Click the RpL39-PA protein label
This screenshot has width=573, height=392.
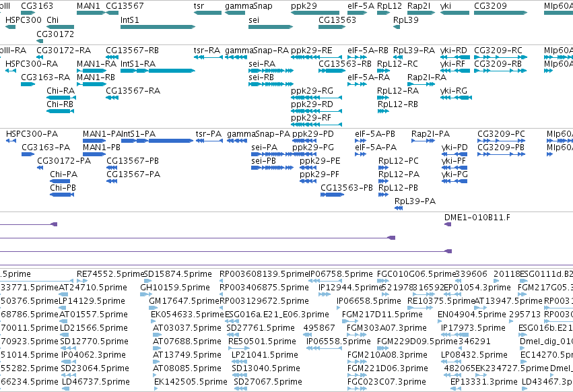[x=415, y=201]
